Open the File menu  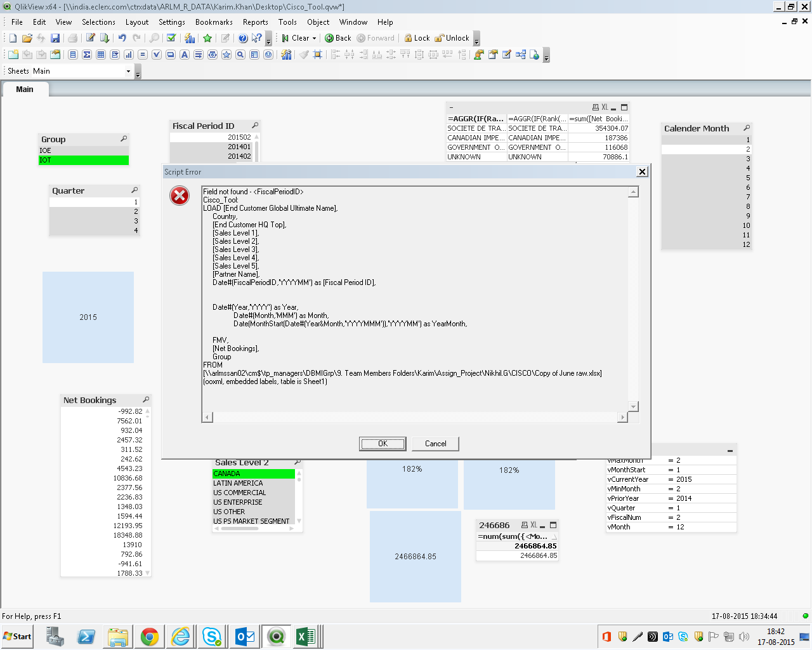tap(17, 22)
